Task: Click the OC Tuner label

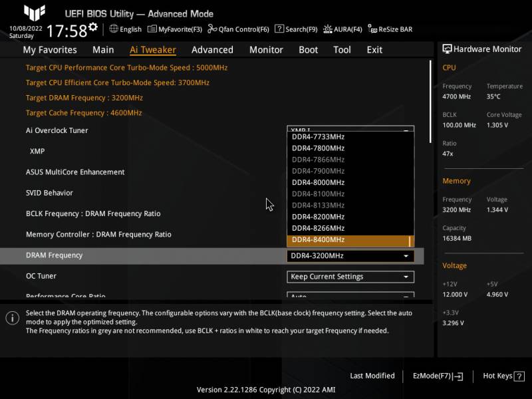Action: (x=41, y=276)
